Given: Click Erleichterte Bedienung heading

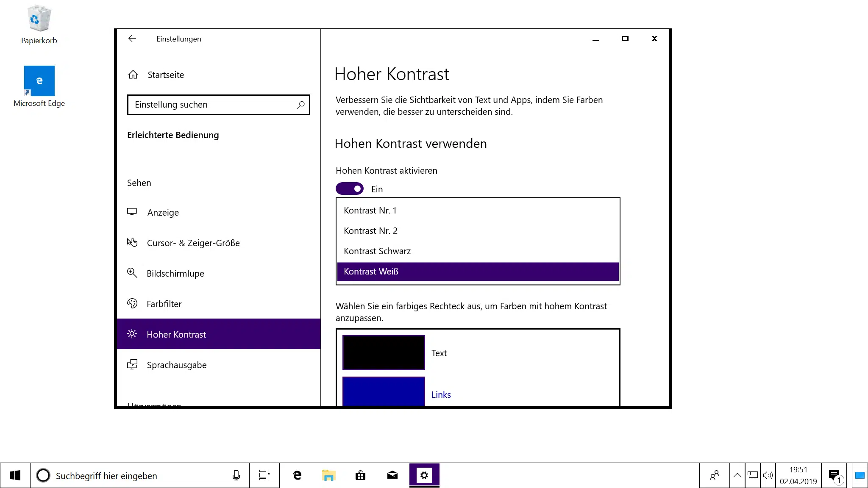Looking at the screenshot, I should click(173, 135).
